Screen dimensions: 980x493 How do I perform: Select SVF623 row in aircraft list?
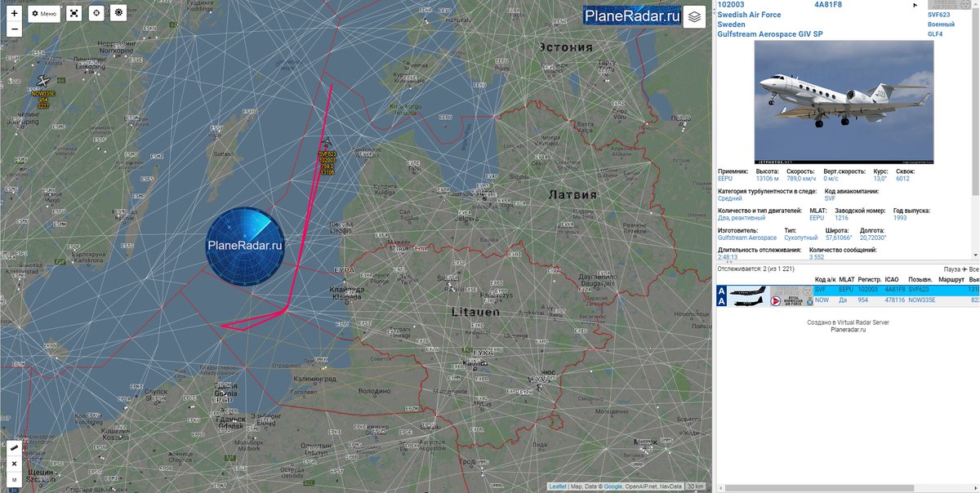point(848,290)
